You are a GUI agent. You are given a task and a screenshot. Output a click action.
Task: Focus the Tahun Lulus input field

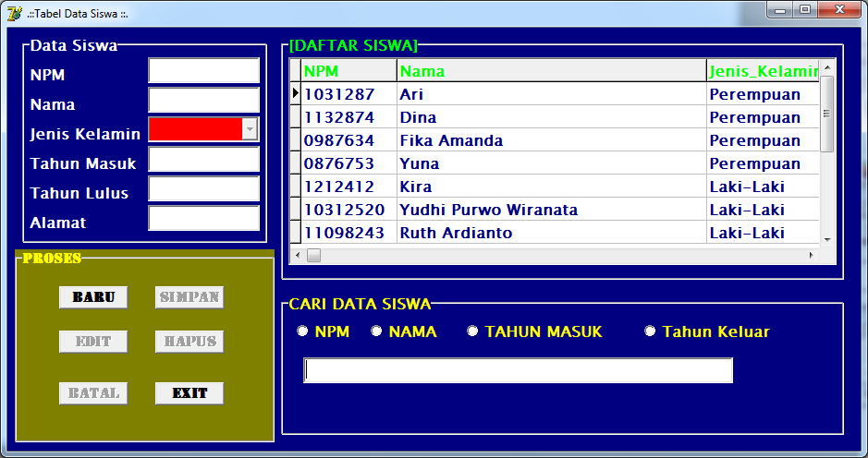tap(203, 188)
